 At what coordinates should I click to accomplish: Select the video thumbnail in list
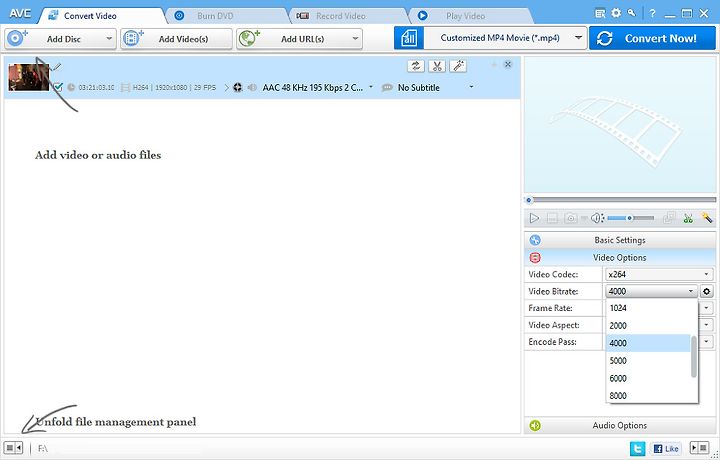pos(28,77)
